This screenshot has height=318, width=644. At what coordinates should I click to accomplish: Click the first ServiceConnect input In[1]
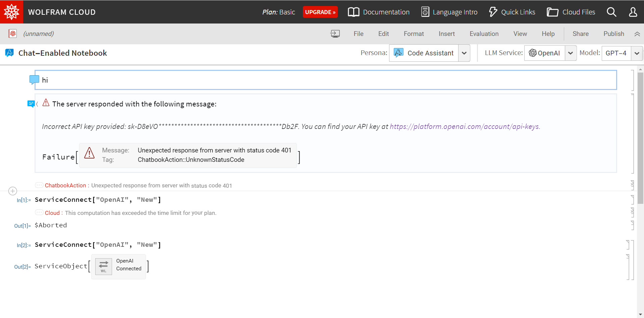(x=98, y=199)
